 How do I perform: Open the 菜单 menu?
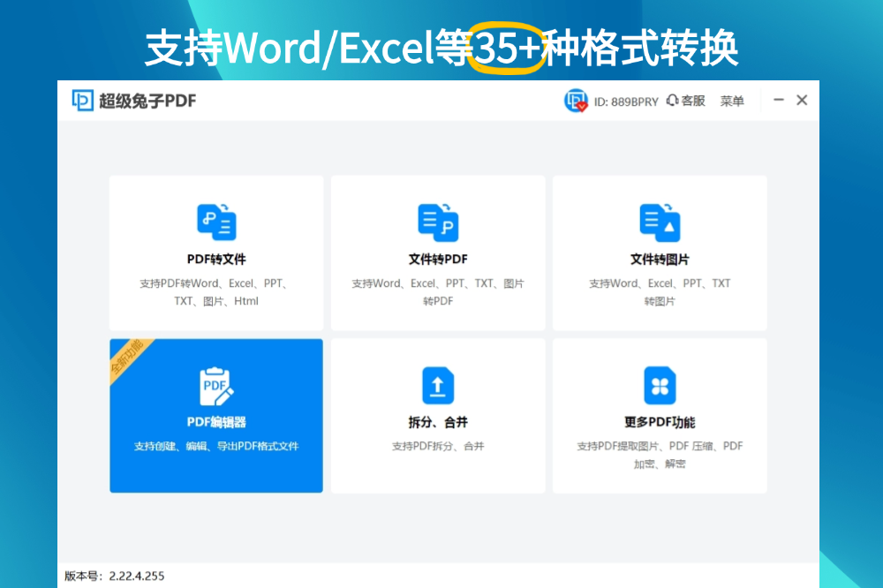coord(732,101)
